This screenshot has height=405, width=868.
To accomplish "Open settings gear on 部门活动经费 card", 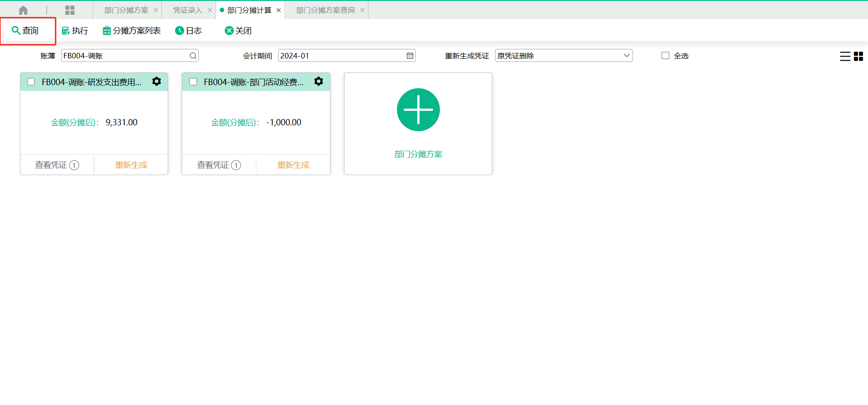I will (x=319, y=81).
